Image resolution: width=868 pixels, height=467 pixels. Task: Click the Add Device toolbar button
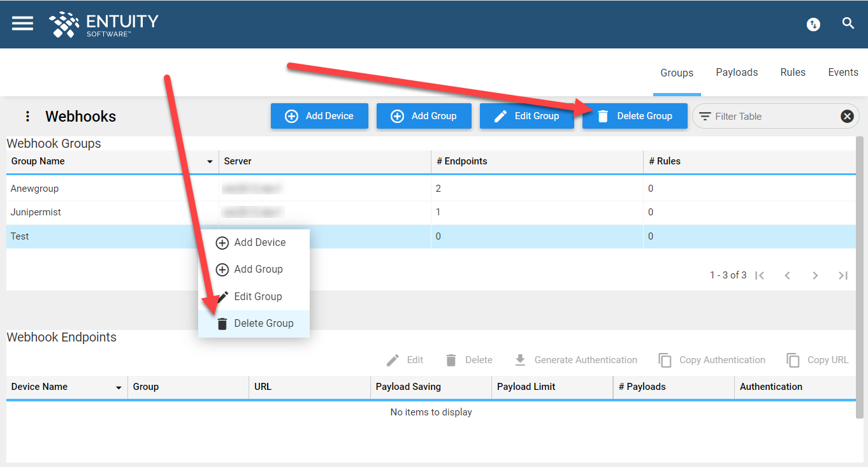319,116
